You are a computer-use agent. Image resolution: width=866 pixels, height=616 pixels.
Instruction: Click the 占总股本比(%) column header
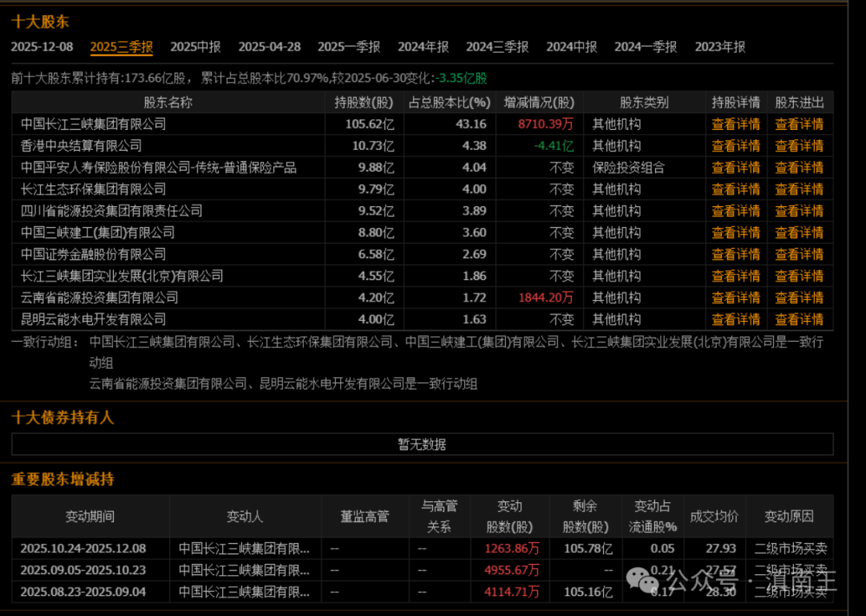pyautogui.click(x=450, y=103)
